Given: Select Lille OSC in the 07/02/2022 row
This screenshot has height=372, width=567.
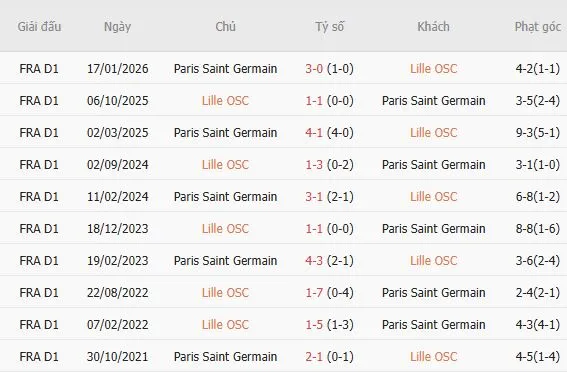Looking at the screenshot, I should pos(225,325).
